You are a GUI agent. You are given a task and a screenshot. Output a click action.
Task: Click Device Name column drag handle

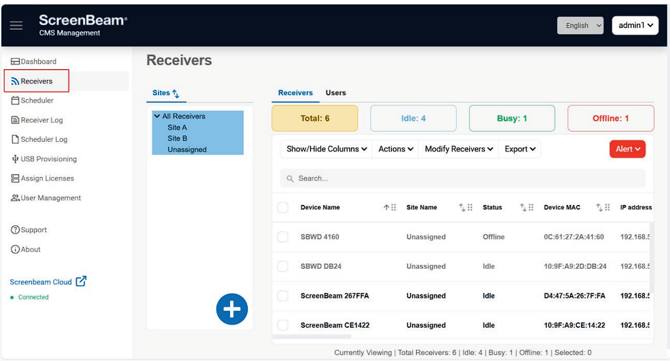coord(394,208)
